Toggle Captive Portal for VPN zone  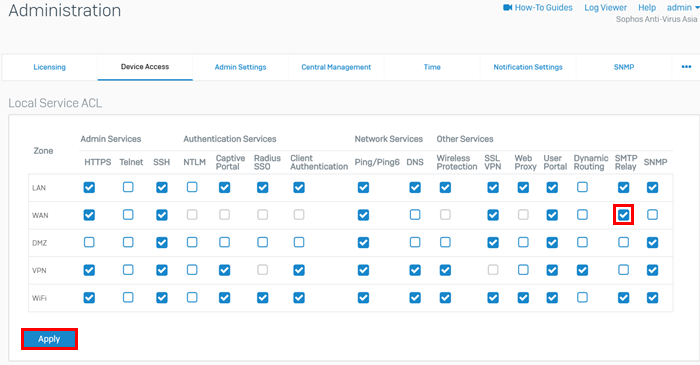point(225,270)
